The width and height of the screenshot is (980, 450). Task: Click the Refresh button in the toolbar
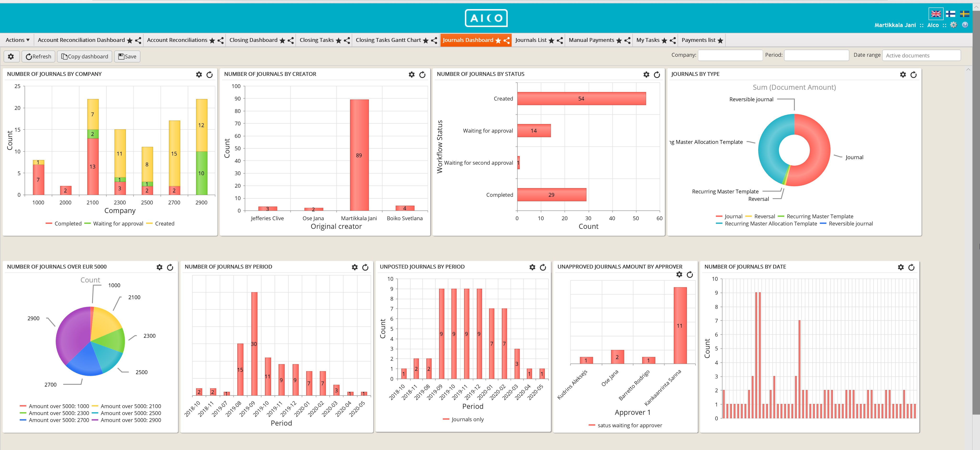38,56
